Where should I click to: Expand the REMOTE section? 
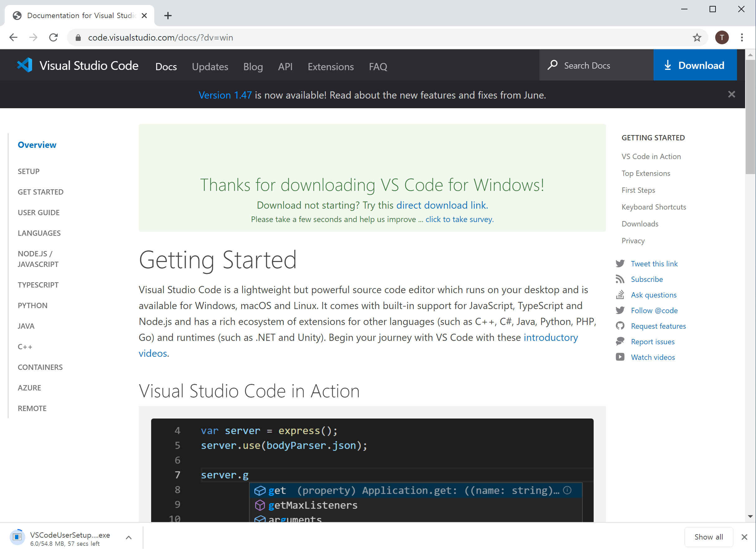pos(32,408)
